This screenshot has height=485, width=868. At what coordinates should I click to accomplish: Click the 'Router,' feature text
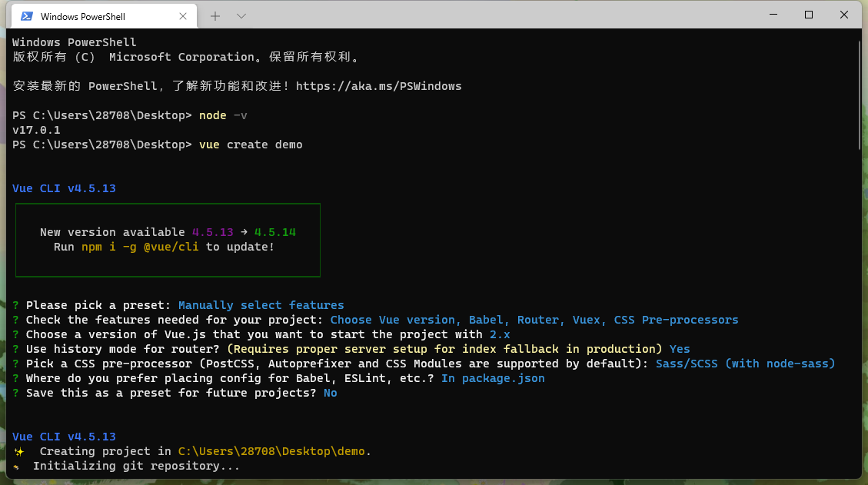pyautogui.click(x=541, y=320)
